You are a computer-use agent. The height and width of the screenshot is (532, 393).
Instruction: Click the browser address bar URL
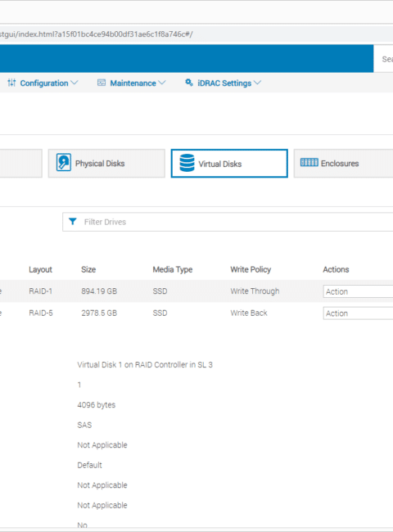(97, 34)
